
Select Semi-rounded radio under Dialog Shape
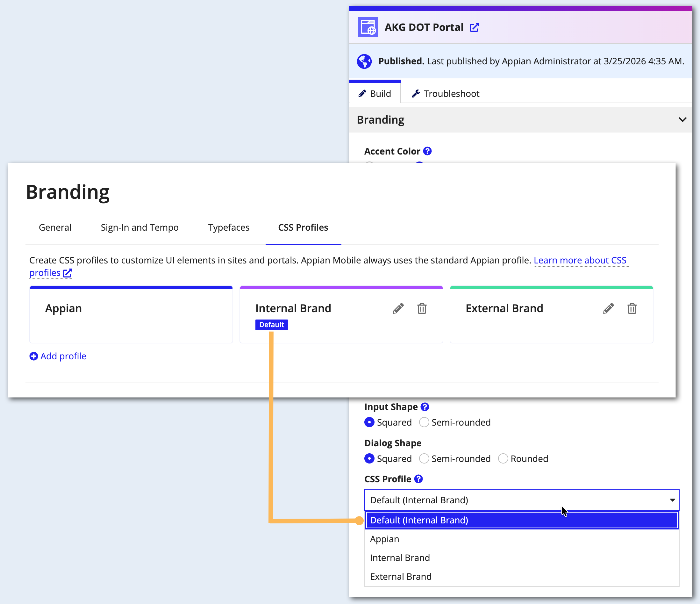point(424,458)
